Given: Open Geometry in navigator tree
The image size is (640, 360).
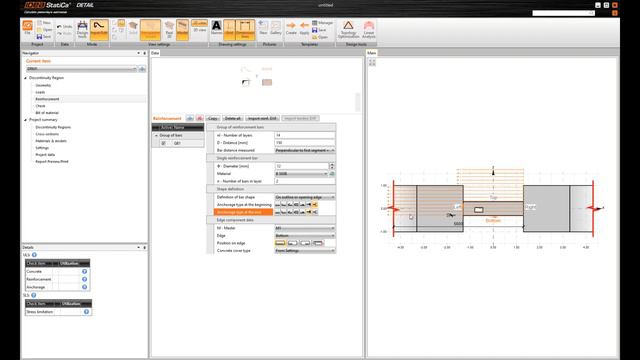Looking at the screenshot, I should click(43, 85).
